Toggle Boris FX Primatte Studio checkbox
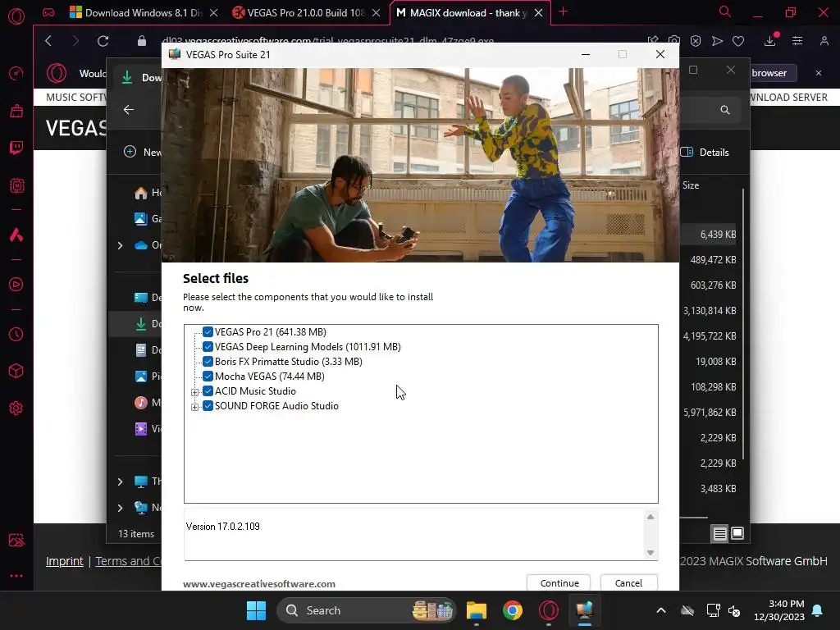Image resolution: width=840 pixels, height=630 pixels. [x=208, y=362]
